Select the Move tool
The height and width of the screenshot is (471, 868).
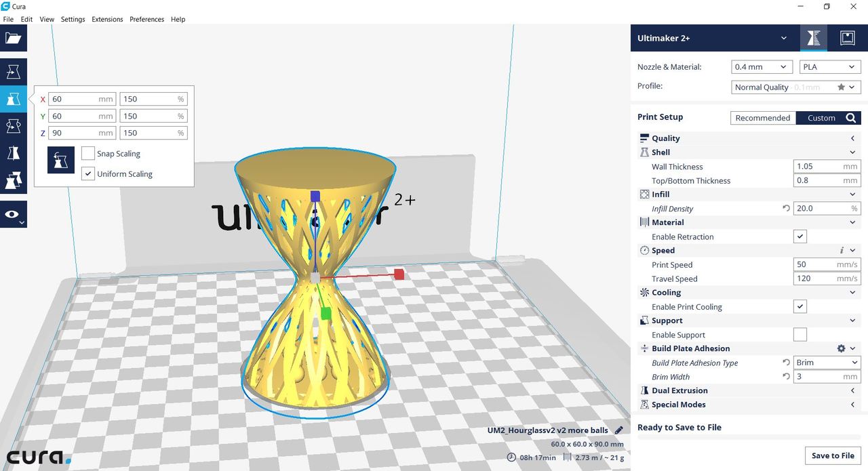(13, 72)
